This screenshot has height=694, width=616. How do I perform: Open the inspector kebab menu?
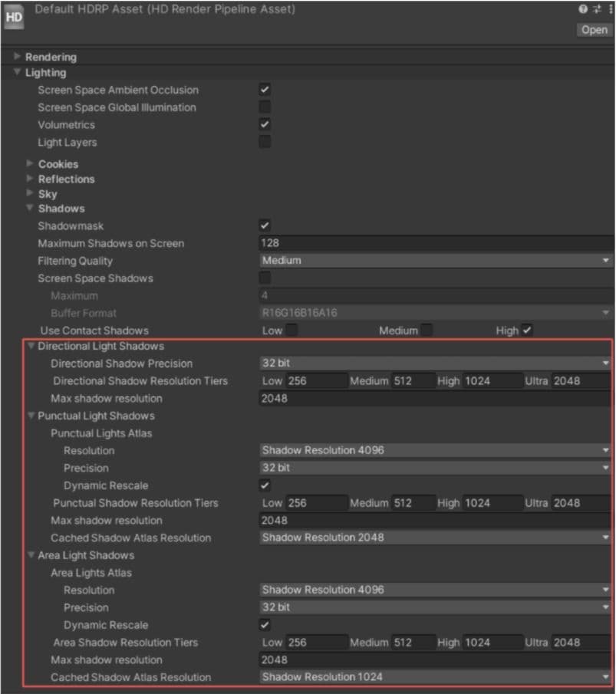coord(610,9)
